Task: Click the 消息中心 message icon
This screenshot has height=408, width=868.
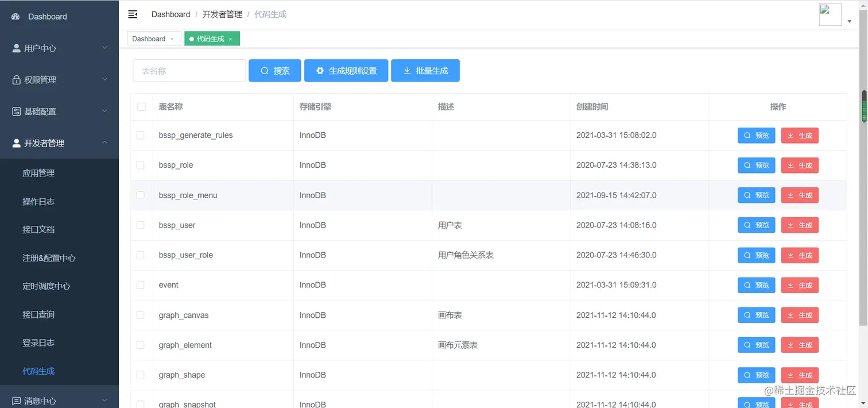Action: (17, 401)
